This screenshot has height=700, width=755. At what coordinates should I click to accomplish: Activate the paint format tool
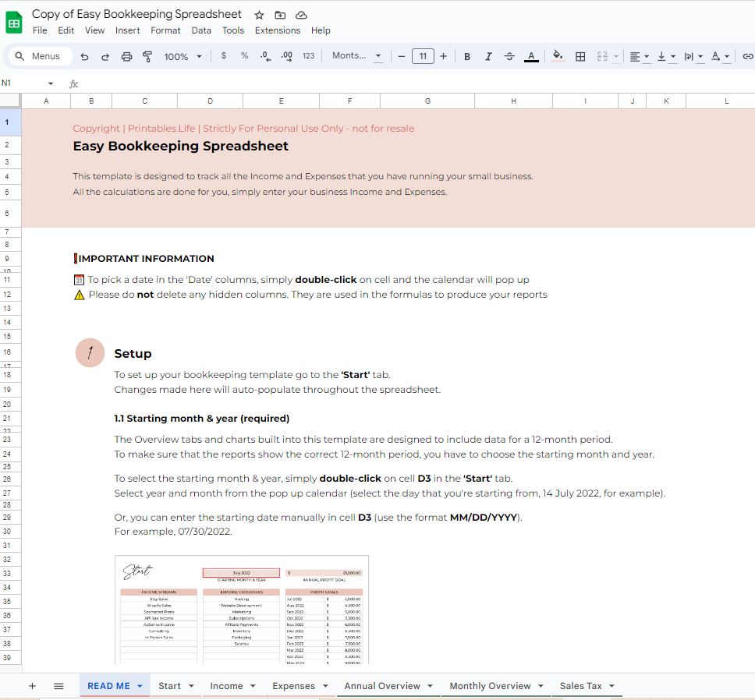147,56
